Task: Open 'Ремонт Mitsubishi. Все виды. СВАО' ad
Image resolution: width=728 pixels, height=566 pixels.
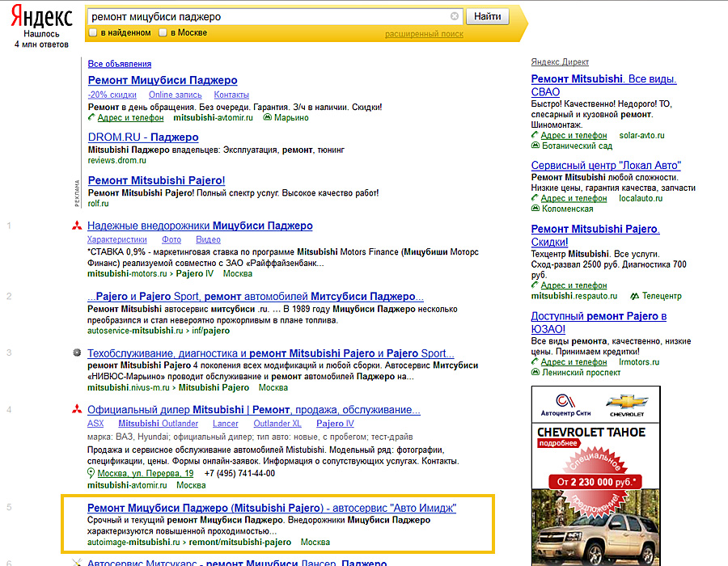Action: [x=603, y=86]
